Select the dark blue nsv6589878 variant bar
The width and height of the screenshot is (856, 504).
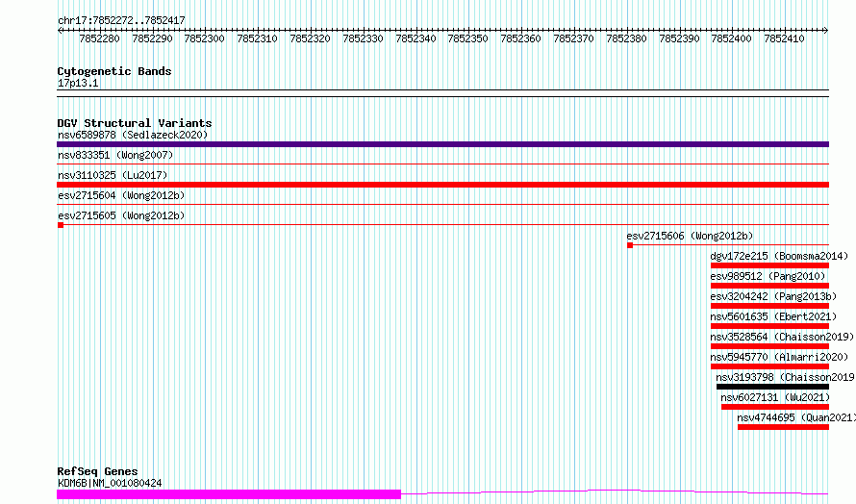442,144
